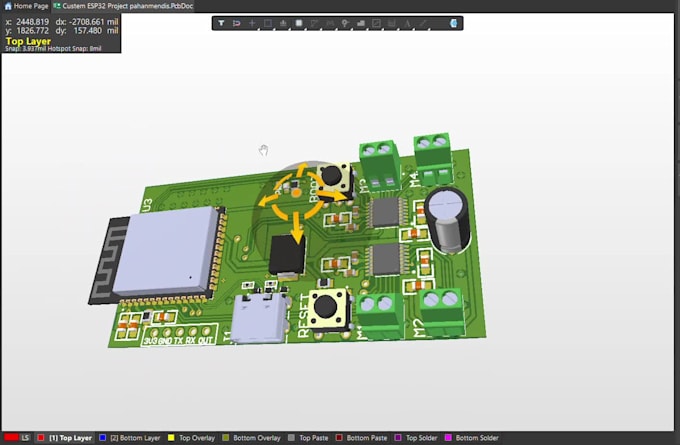Click the Top Solder purple swatch
680x445 pixels.
point(398,438)
